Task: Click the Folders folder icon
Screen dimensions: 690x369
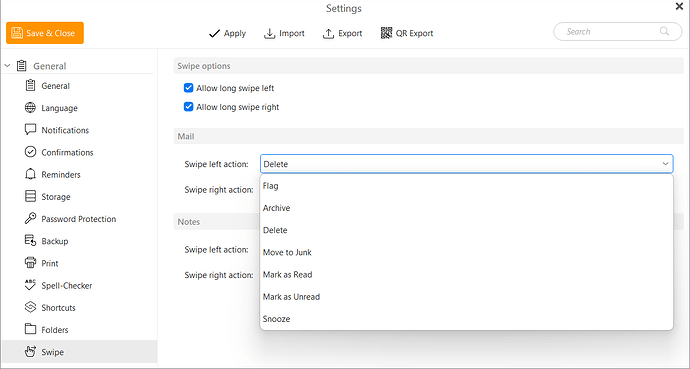Action: tap(30, 329)
